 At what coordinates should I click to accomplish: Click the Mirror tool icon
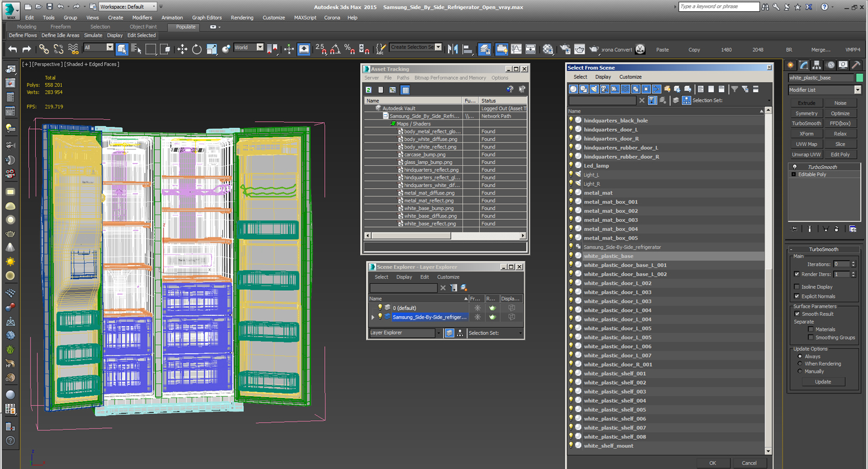pyautogui.click(x=453, y=49)
